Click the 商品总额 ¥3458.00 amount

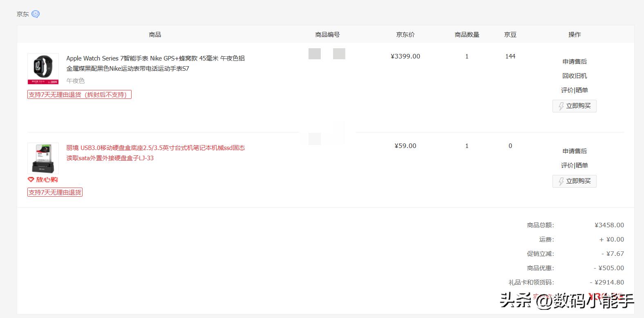(609, 225)
